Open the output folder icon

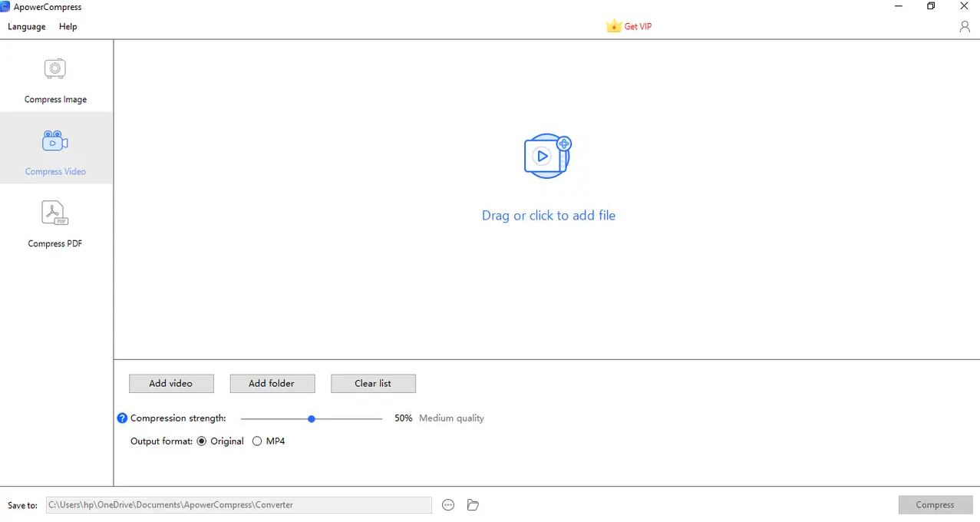[473, 505]
